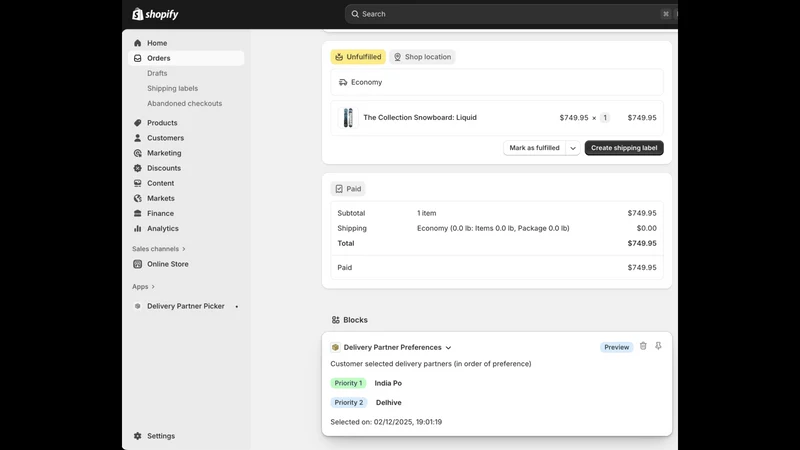Open the Settings gear
The image size is (800, 450).
tap(138, 436)
